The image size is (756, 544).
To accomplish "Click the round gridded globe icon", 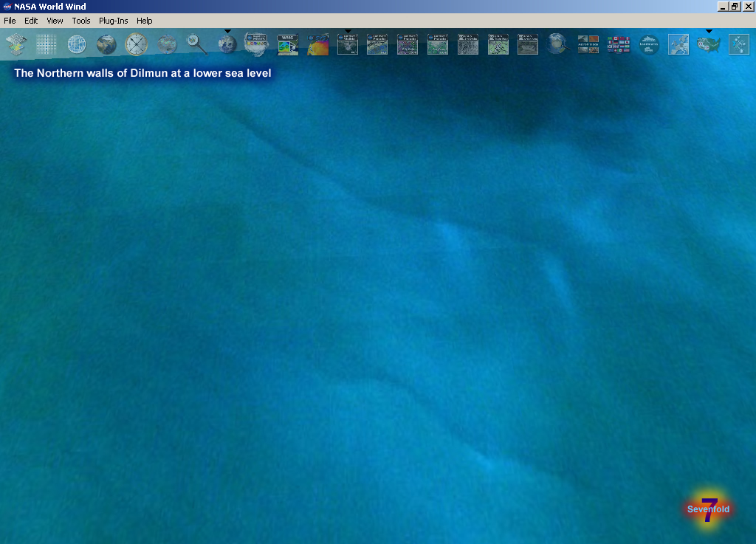I will (x=77, y=44).
